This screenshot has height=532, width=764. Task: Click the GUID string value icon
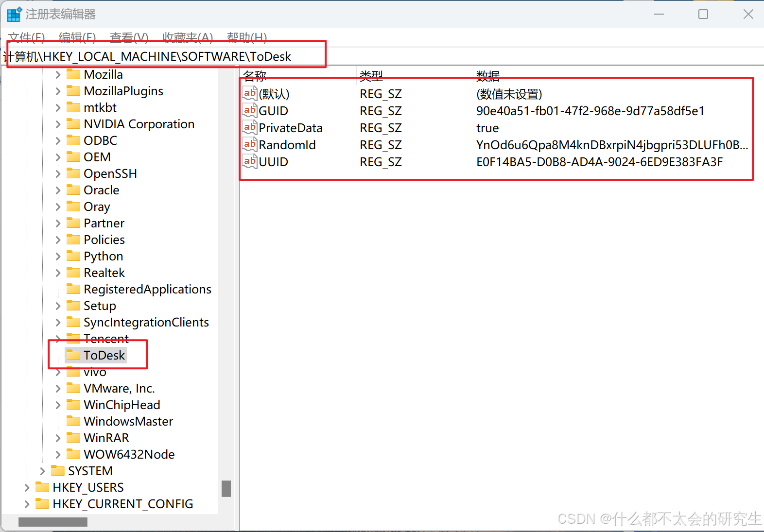click(x=250, y=110)
